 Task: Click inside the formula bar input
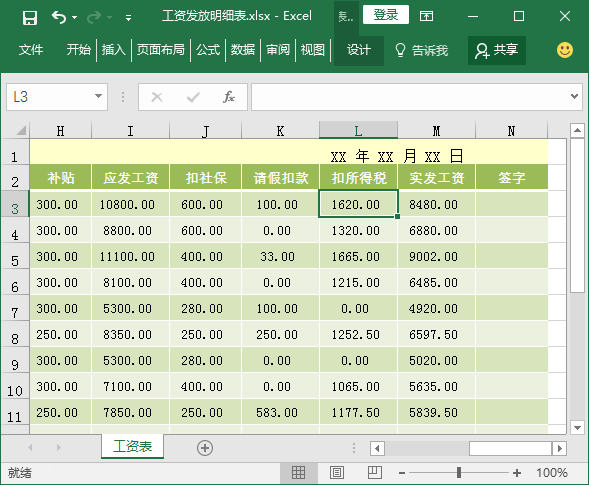tap(409, 97)
